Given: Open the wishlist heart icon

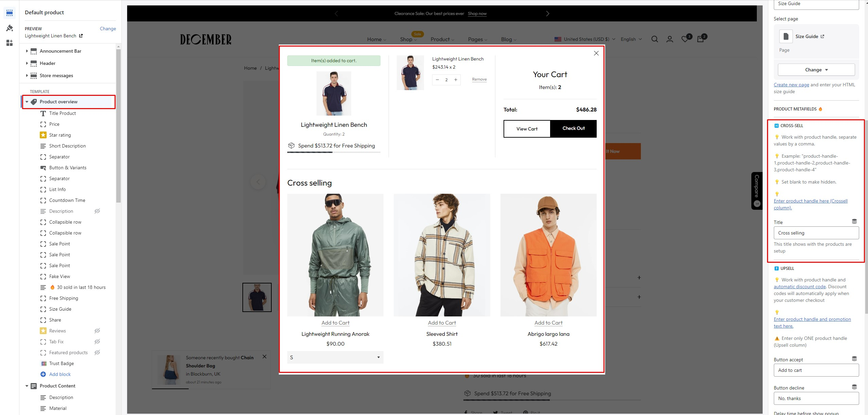Looking at the screenshot, I should click(685, 39).
